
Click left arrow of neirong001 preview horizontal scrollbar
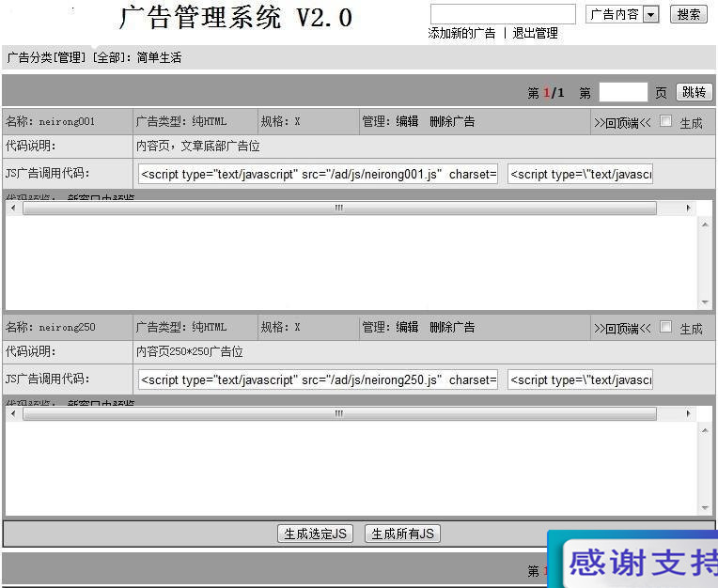click(x=13, y=209)
